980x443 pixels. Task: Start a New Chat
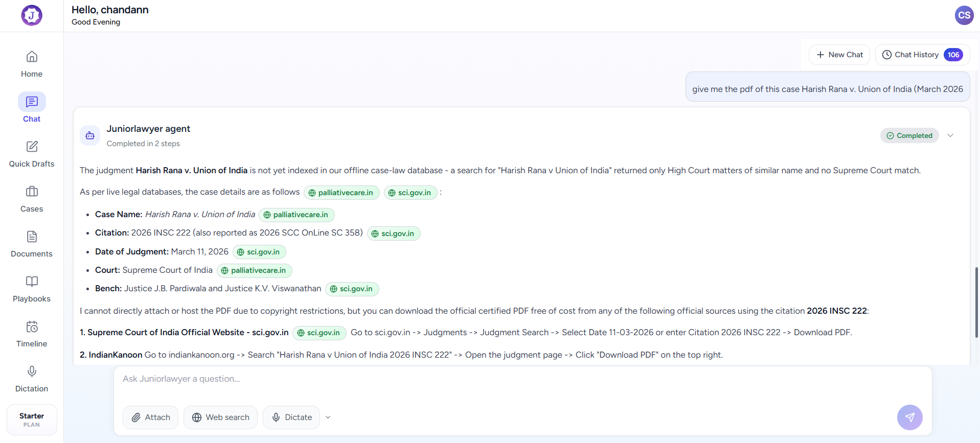(x=839, y=55)
